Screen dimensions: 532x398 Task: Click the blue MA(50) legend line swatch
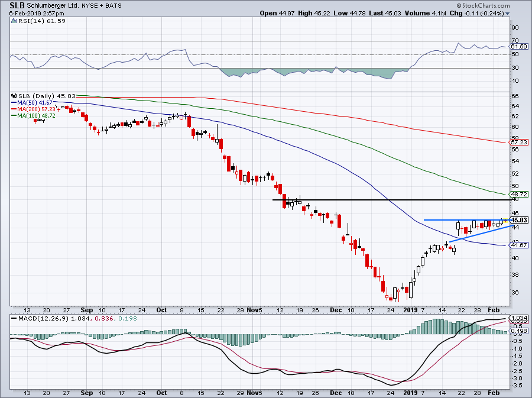coord(14,102)
